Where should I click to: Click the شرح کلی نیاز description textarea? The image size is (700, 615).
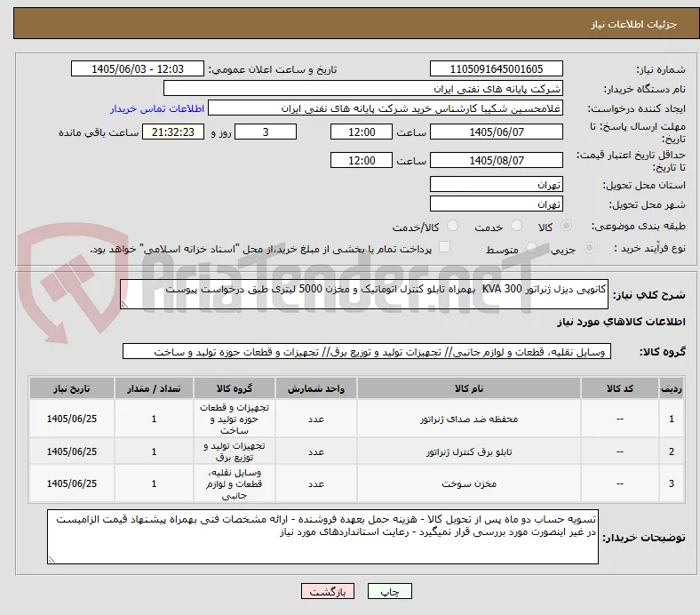tap(364, 294)
